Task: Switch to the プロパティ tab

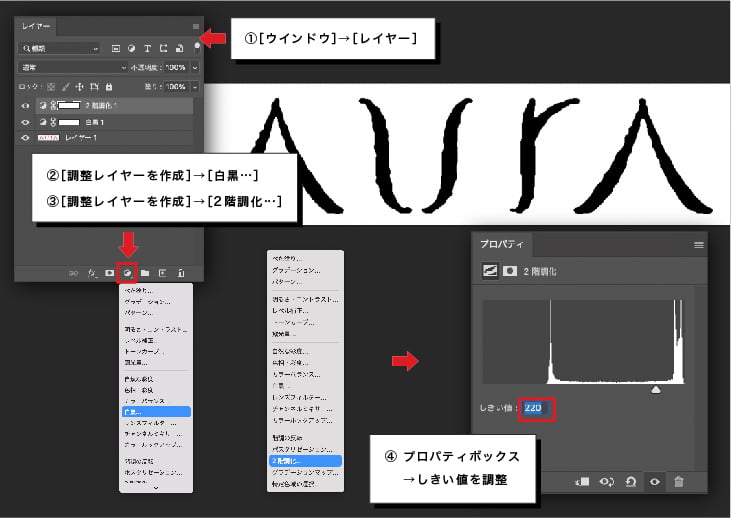Action: [x=502, y=244]
